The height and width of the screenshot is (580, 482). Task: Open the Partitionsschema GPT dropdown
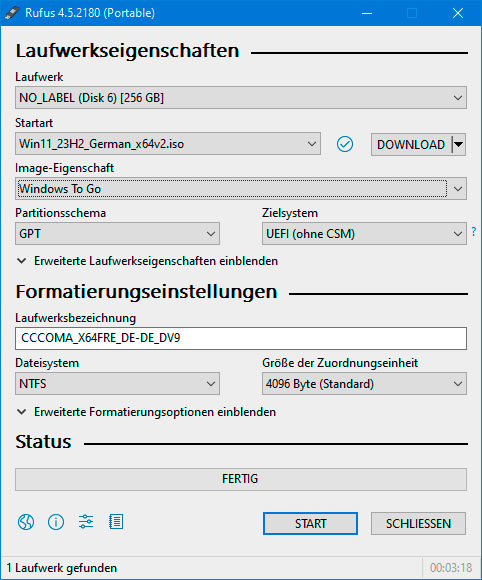tap(117, 234)
